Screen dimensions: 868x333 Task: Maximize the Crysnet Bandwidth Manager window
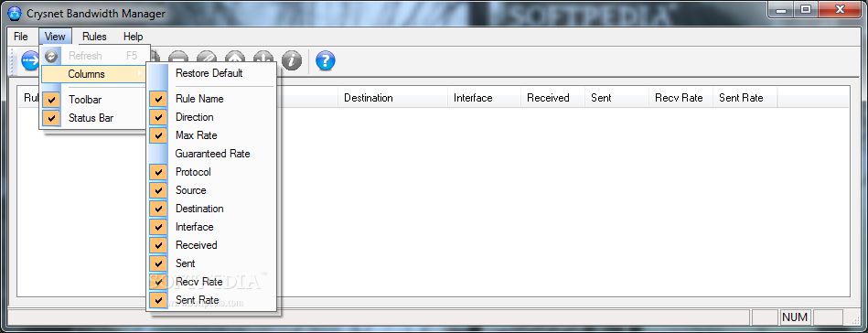coord(806,9)
